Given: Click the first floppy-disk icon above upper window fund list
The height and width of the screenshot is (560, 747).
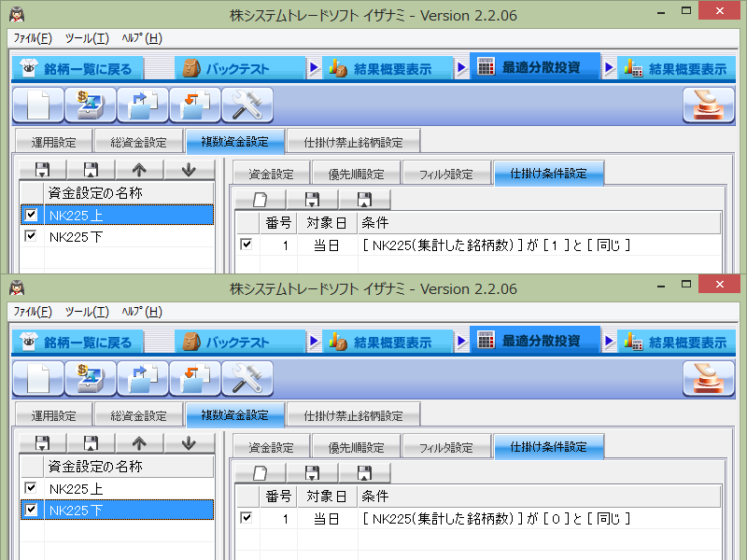Looking at the screenshot, I should [x=42, y=170].
